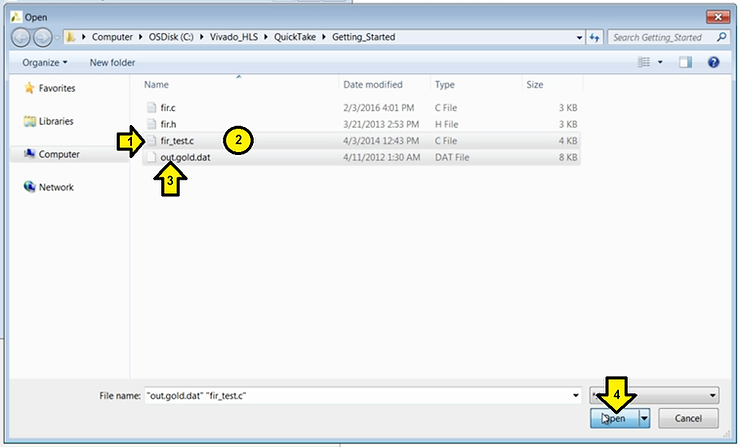Viewport: 740px width, 447px height.
Task: Click the New folder button
Action: [112, 62]
